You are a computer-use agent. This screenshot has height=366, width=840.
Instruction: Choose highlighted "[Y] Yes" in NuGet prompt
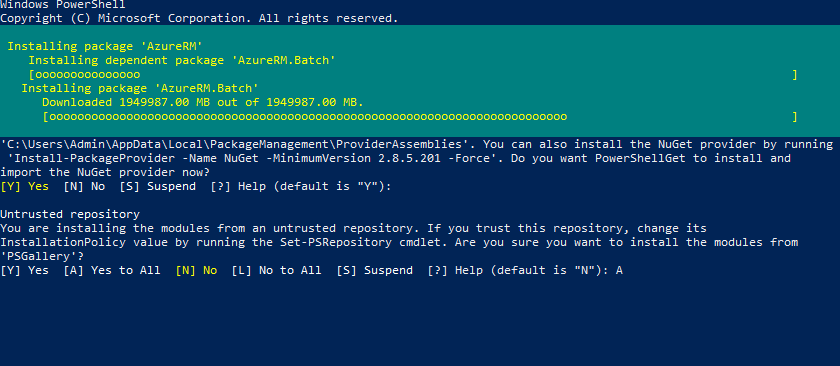coord(25,186)
